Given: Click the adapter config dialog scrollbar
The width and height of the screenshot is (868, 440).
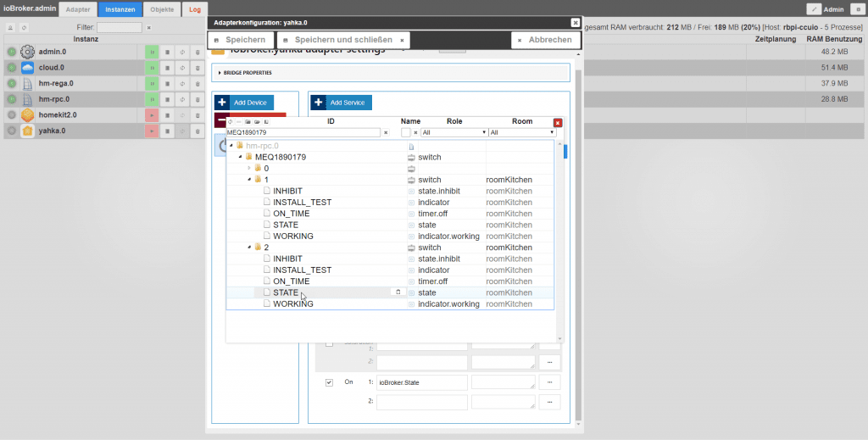Looking at the screenshot, I should [578, 243].
